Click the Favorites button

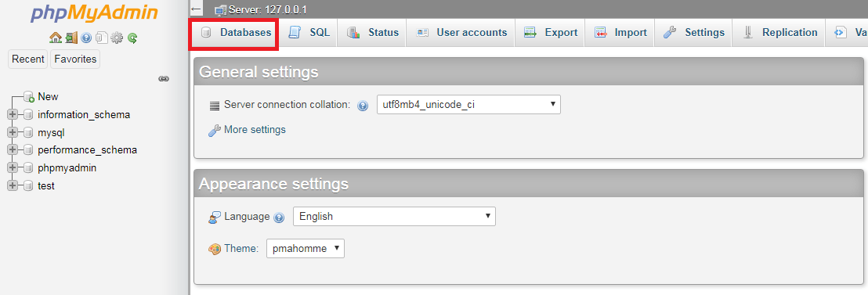pos(75,59)
